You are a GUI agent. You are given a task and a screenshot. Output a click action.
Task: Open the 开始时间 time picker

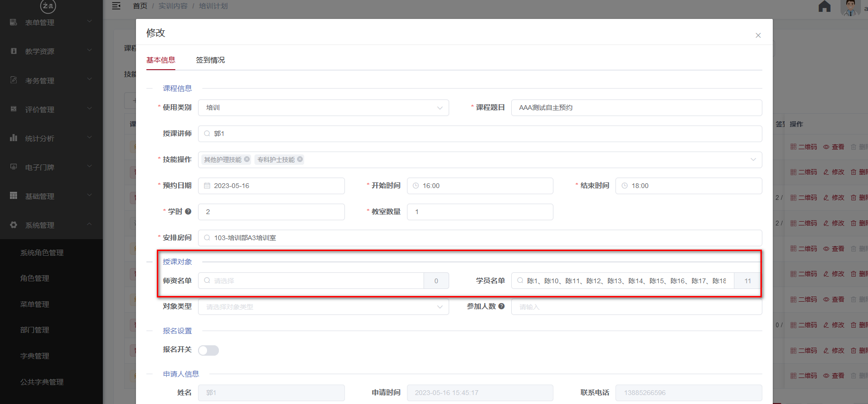click(x=480, y=186)
